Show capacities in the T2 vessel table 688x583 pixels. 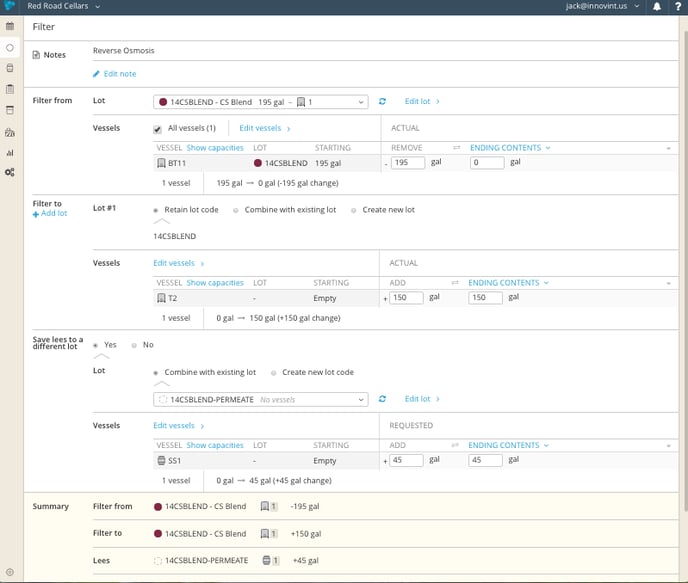(x=215, y=283)
